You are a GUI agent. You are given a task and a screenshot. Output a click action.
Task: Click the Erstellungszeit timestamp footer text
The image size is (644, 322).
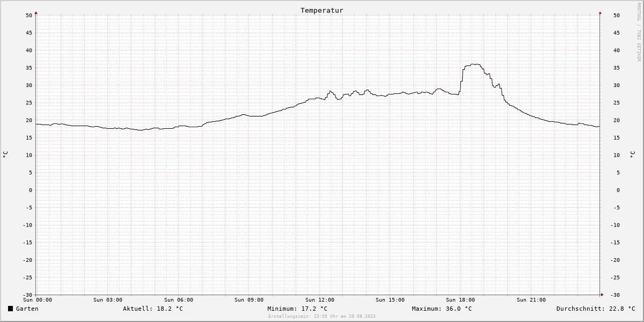click(x=322, y=316)
